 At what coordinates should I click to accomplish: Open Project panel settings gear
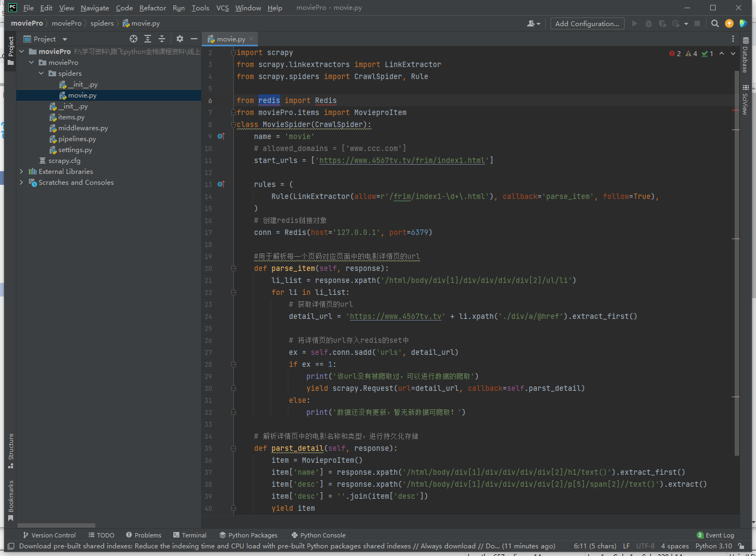pos(180,39)
